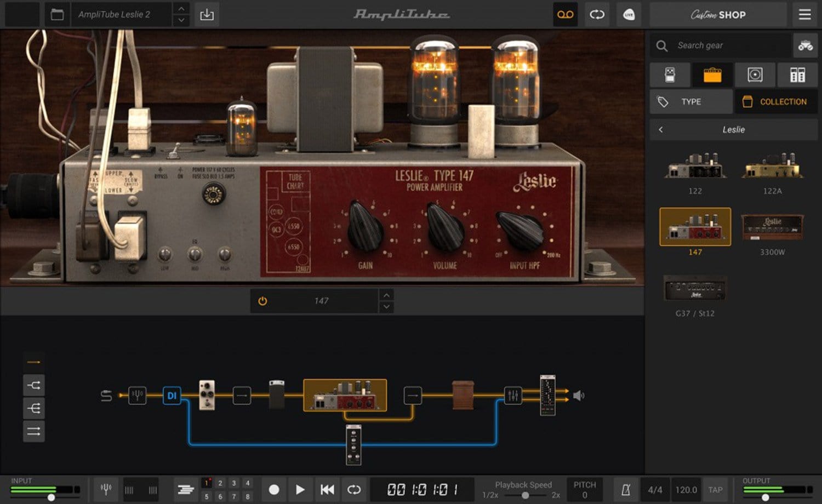
Task: Go back from the Leslie collection
Action: [661, 130]
